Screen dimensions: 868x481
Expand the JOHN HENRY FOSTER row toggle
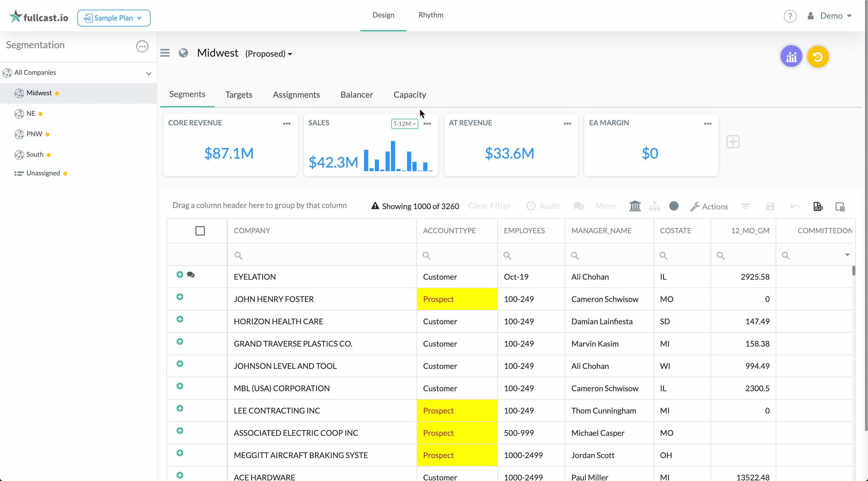click(x=180, y=297)
